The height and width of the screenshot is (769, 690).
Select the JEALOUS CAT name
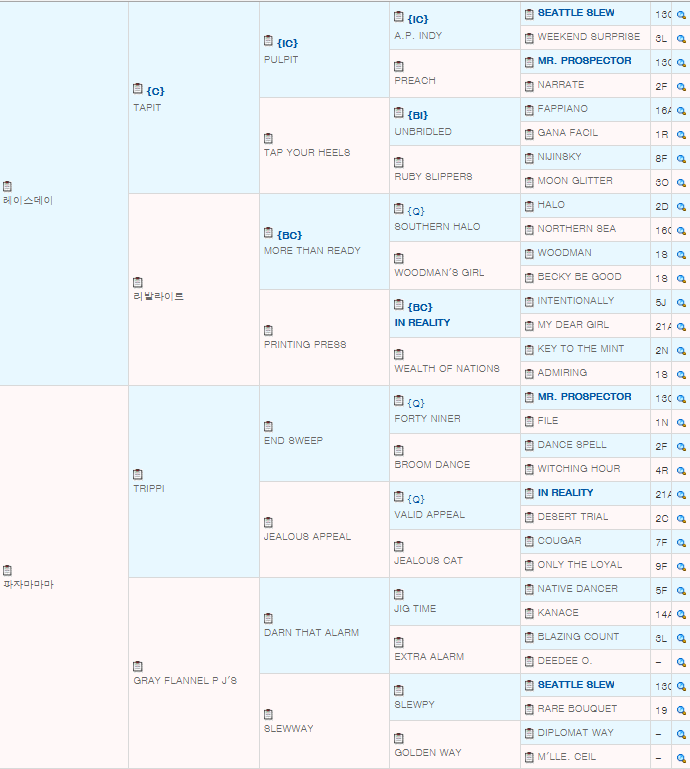pyautogui.click(x=429, y=561)
